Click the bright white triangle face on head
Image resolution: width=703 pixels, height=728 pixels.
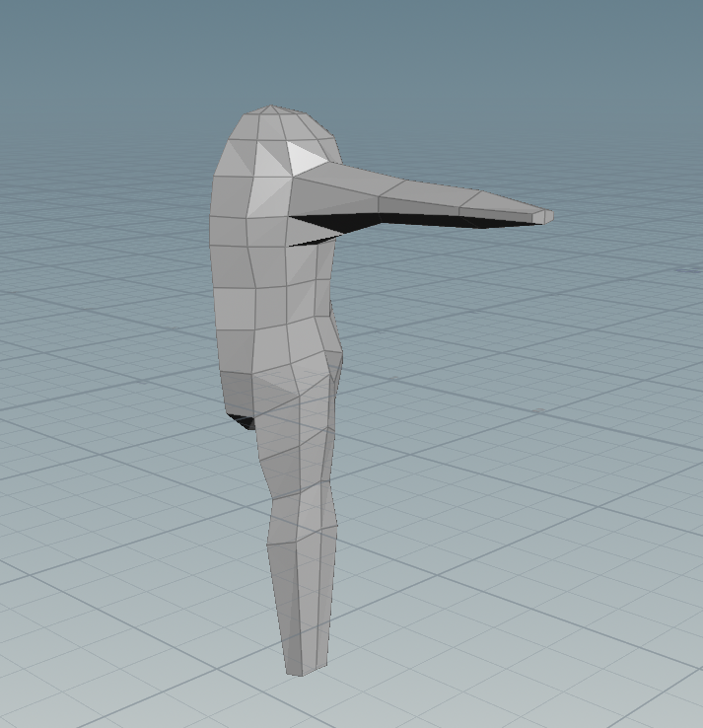point(305,158)
